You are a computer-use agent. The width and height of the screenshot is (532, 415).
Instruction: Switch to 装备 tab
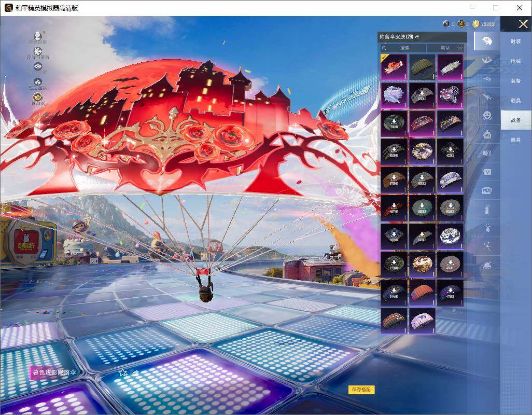tap(516, 81)
